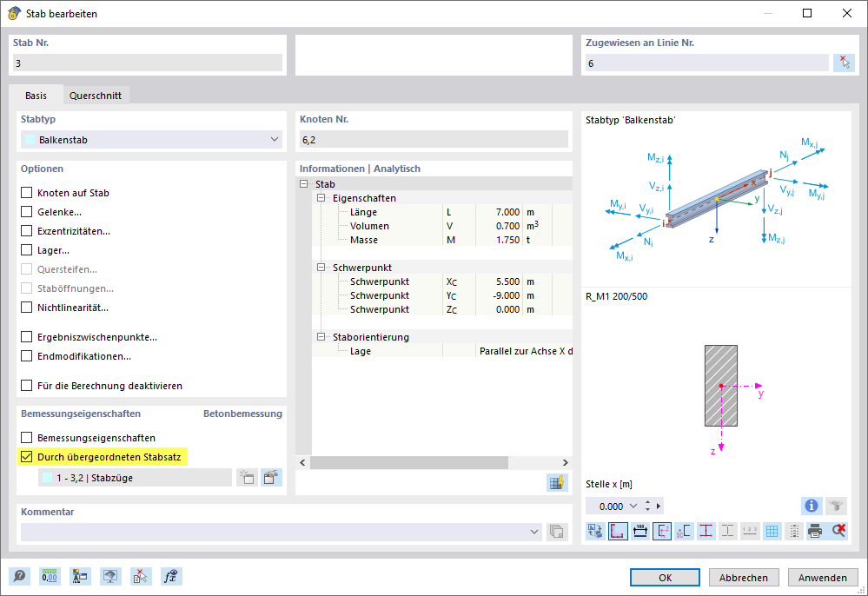Click the dotted column list icon
Screen dimensions: 868x596
(x=794, y=531)
